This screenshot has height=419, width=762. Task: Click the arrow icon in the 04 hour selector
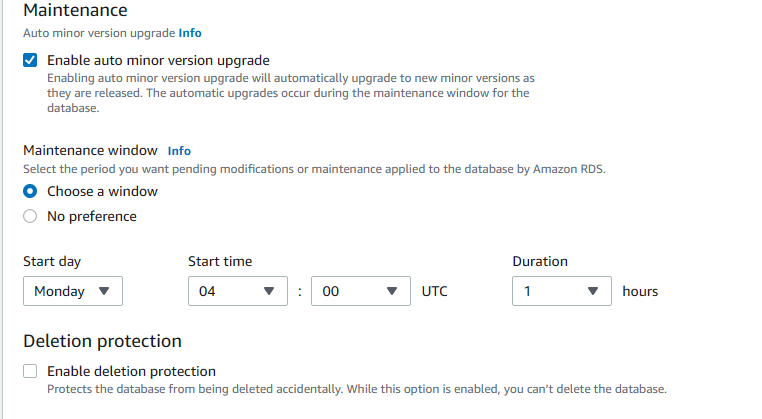(x=268, y=291)
